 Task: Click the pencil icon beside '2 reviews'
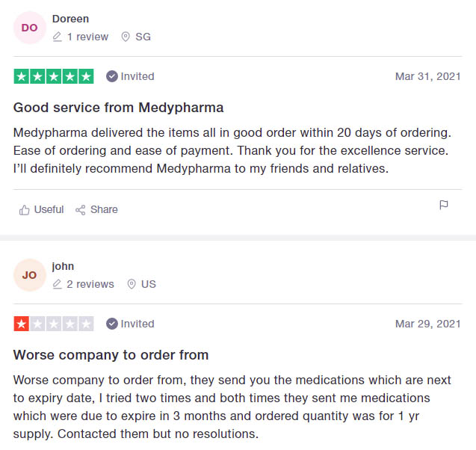pyautogui.click(x=58, y=284)
